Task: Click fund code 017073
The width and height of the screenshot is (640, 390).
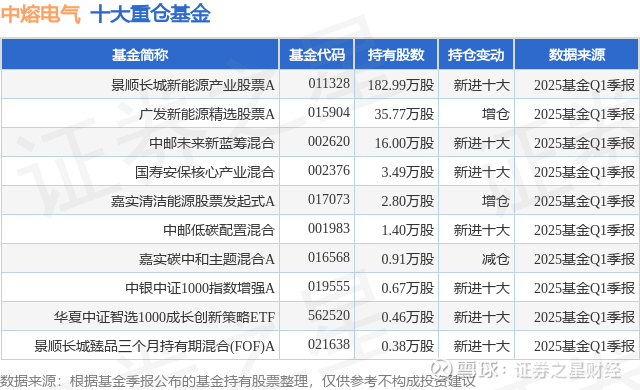Action: [x=329, y=199]
